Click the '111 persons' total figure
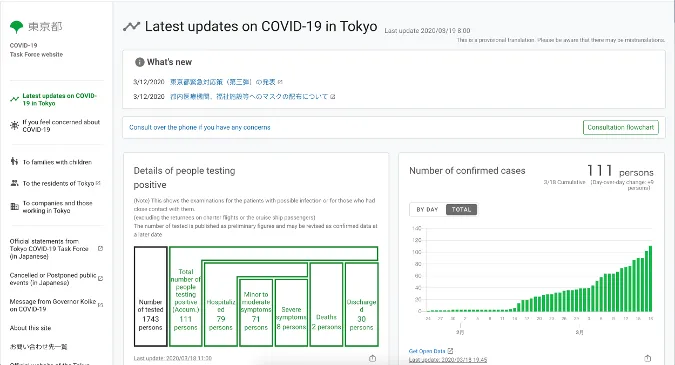Viewport: 675px width, 365px height. pos(620,171)
